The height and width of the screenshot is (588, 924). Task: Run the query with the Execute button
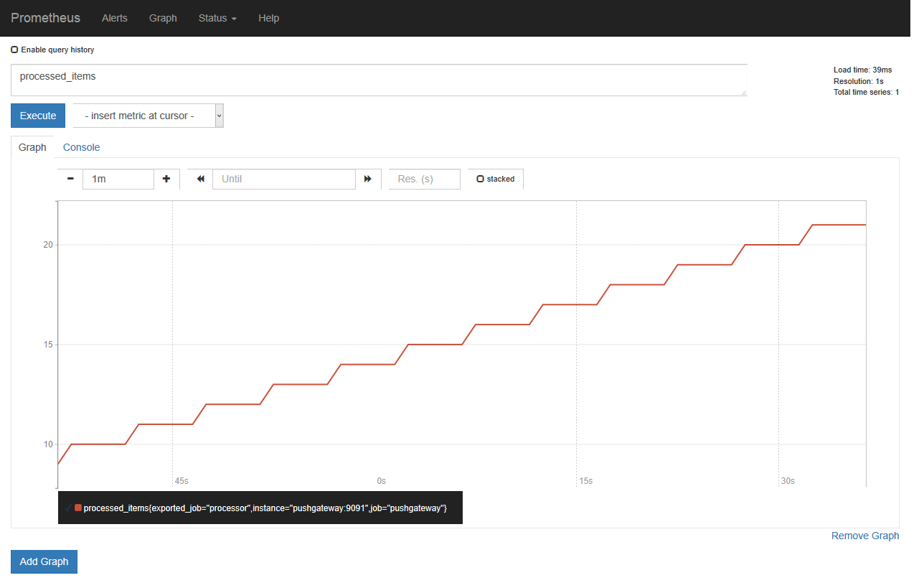pos(37,115)
